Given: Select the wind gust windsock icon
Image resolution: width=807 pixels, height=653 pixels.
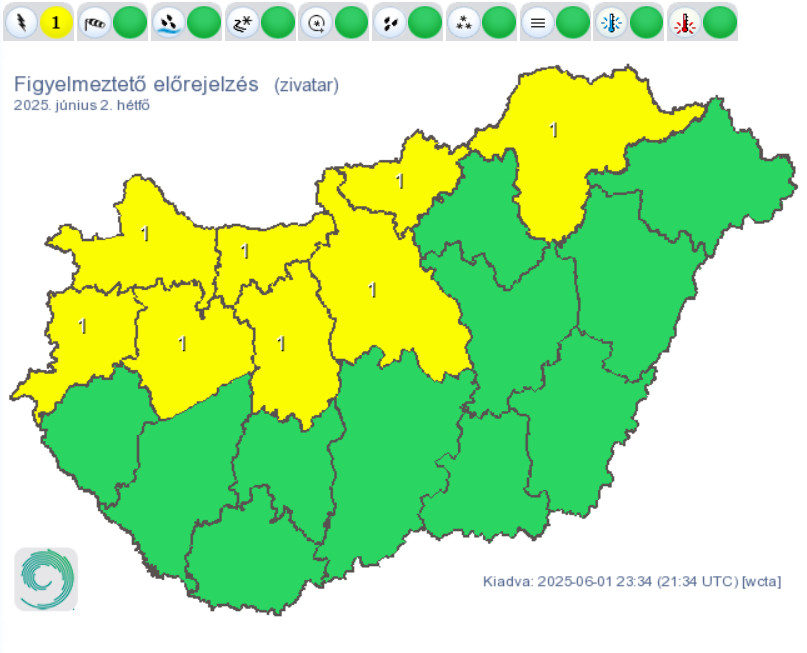Looking at the screenshot, I should [96, 21].
